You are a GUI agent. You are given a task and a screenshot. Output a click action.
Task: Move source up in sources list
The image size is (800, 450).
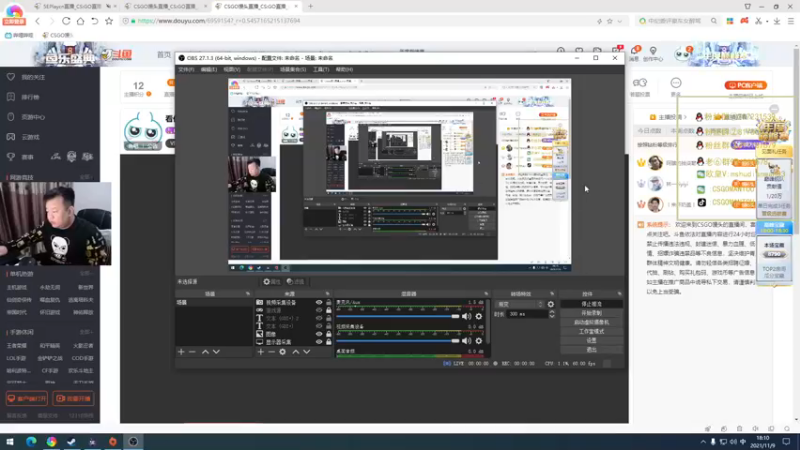click(x=296, y=352)
